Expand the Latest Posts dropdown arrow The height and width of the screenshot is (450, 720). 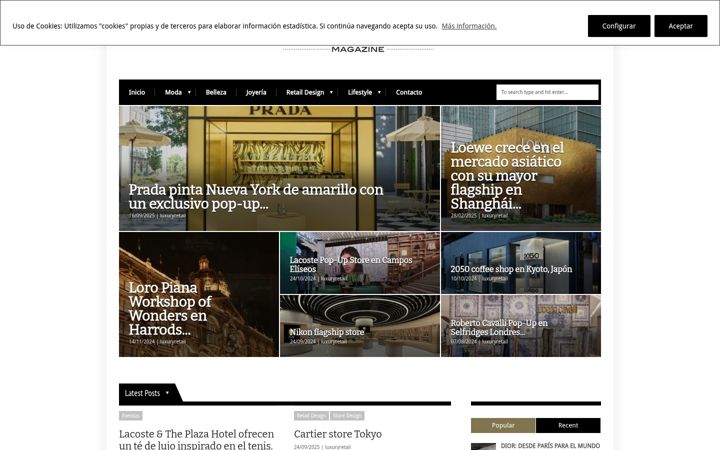[167, 393]
